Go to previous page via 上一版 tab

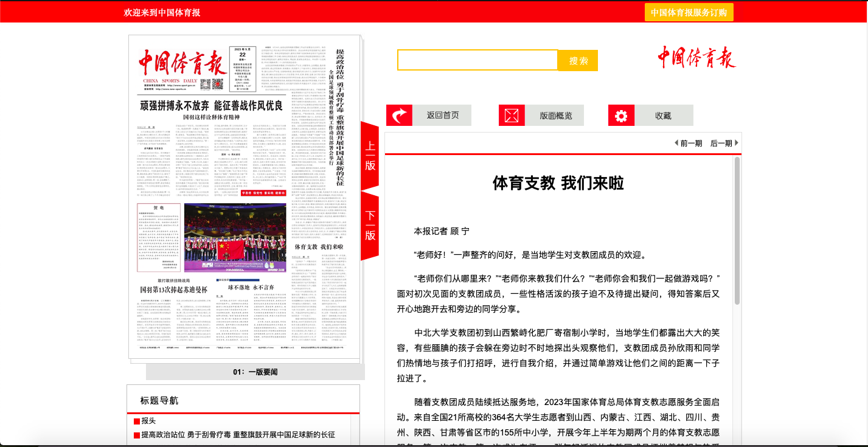point(370,156)
